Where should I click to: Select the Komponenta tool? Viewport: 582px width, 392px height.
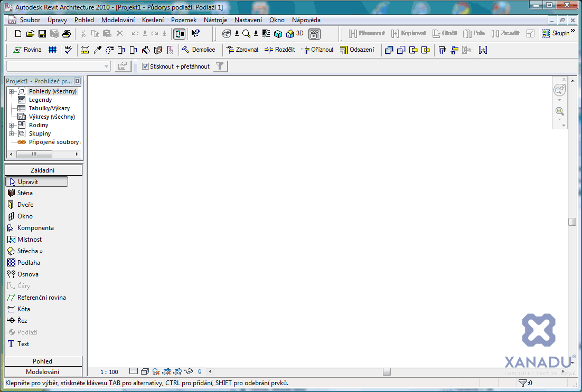[x=31, y=228]
